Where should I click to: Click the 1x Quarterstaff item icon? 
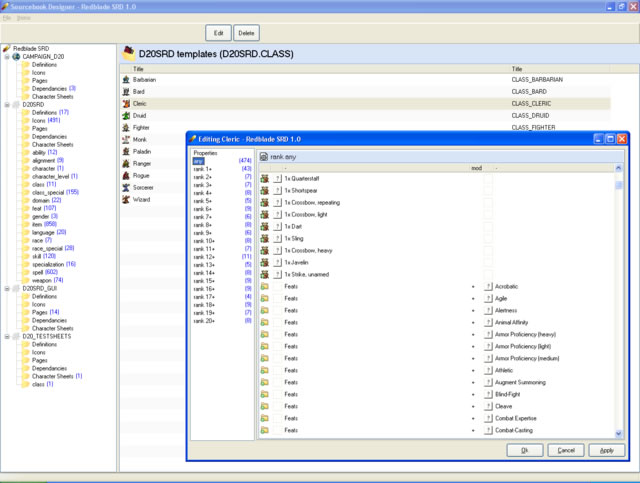pyautogui.click(x=264, y=178)
